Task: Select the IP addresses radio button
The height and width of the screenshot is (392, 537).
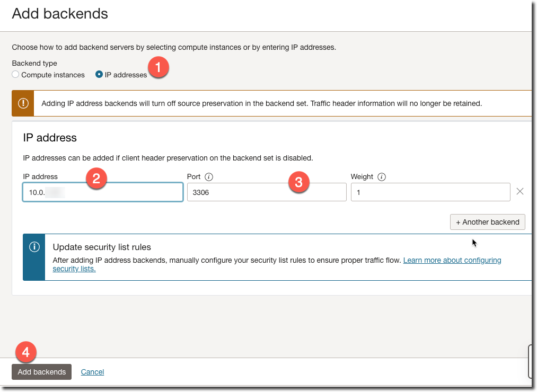Action: point(99,74)
